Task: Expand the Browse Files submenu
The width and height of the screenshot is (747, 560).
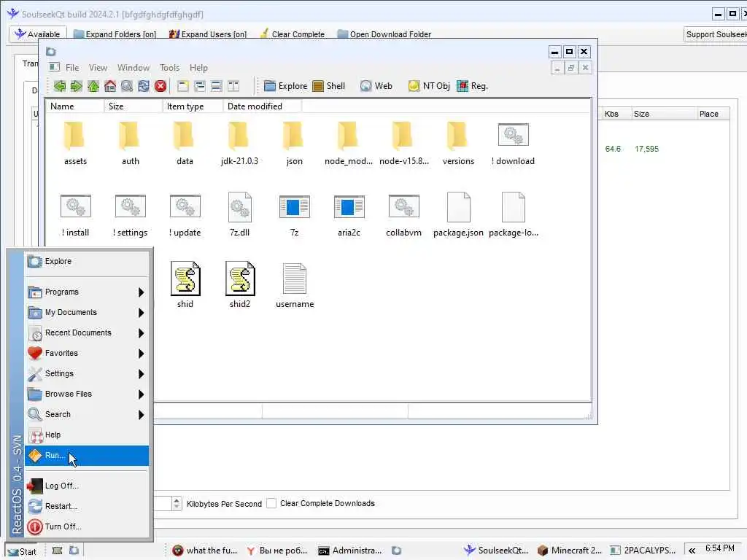Action: coord(87,394)
